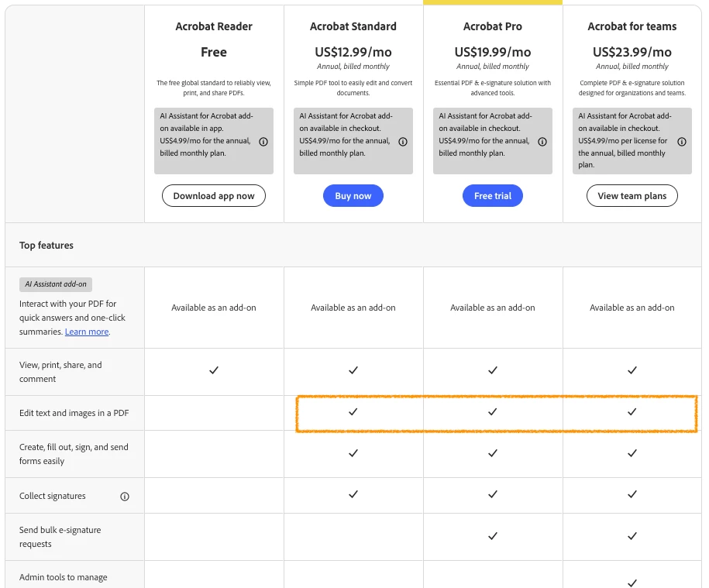
Task: Click the Free price label
Action: tap(213, 52)
